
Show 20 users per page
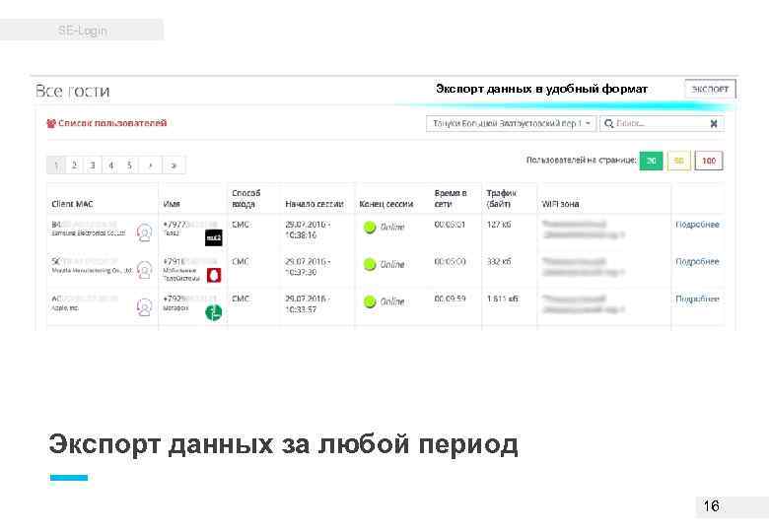(x=652, y=161)
